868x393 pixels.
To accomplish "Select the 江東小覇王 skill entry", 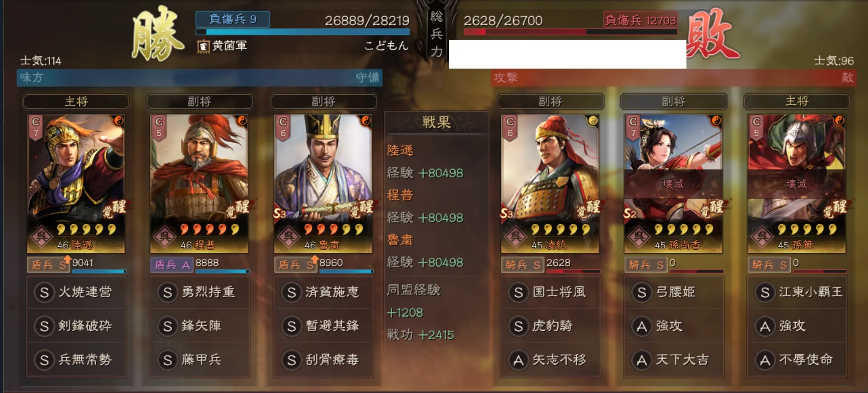I will tap(797, 292).
